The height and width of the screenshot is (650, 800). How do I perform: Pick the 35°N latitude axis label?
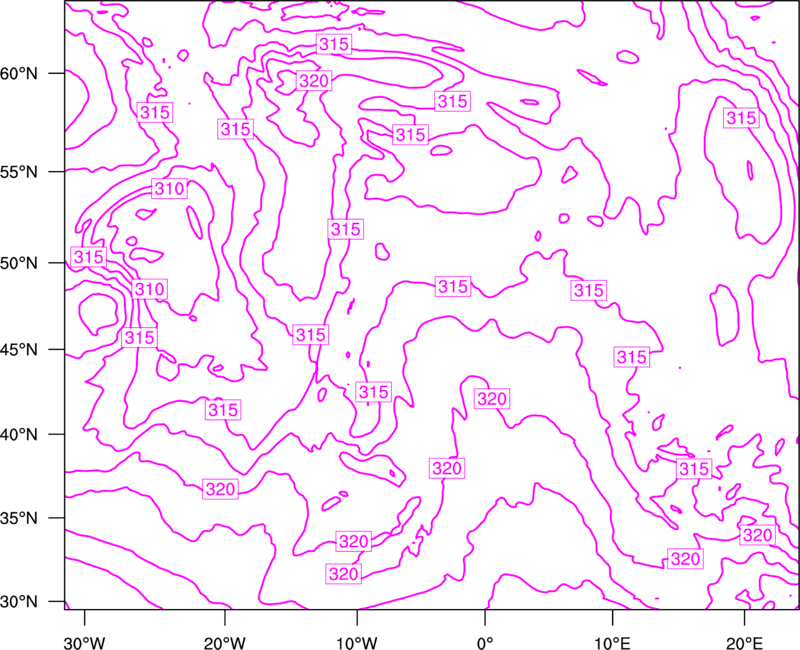tap(19, 518)
